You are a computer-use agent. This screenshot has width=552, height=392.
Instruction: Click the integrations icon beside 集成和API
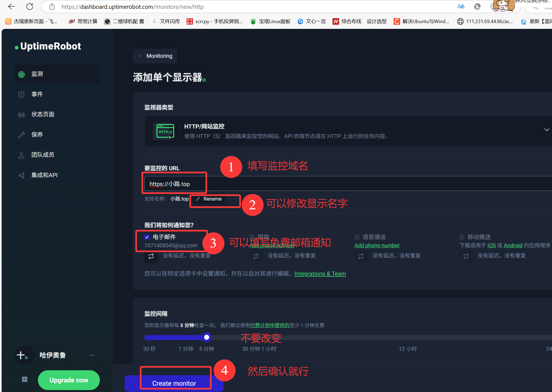(21, 175)
